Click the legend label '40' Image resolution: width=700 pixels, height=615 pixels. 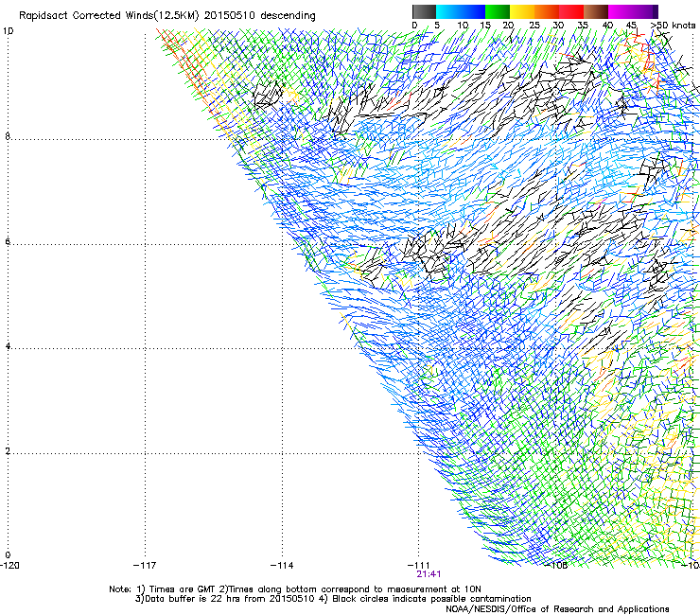click(x=607, y=26)
